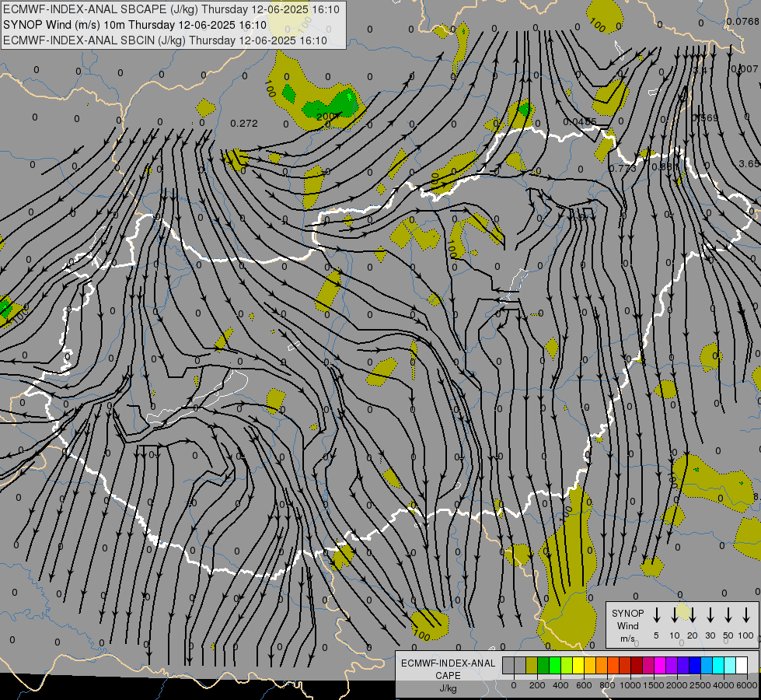
Task: Select the magenta CAPE legend swatch
Action: [x=660, y=665]
